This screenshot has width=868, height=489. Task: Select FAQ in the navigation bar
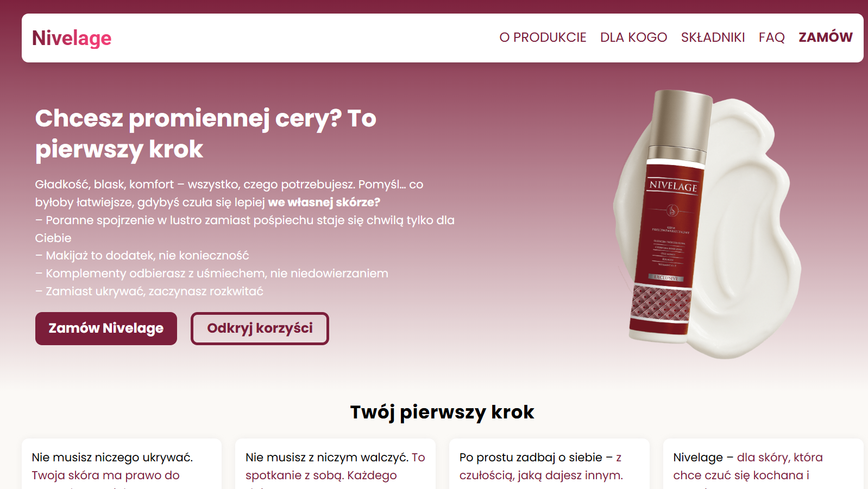coord(771,37)
